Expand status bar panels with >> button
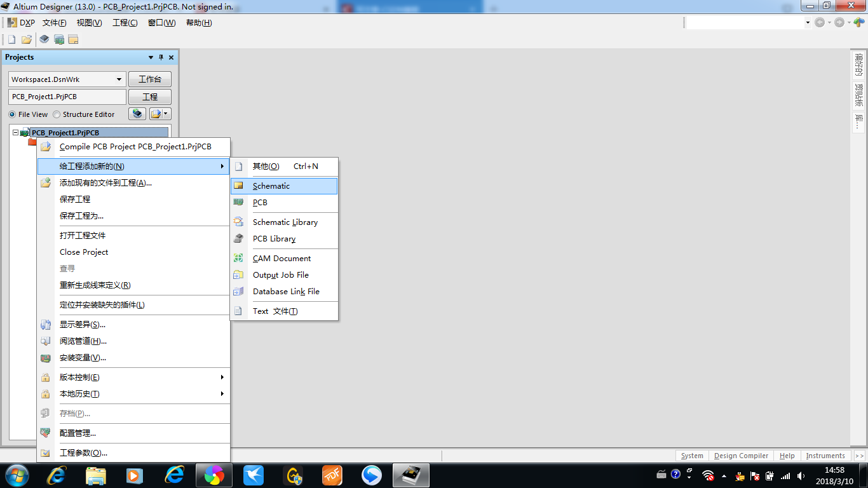The height and width of the screenshot is (488, 868). coord(859,456)
